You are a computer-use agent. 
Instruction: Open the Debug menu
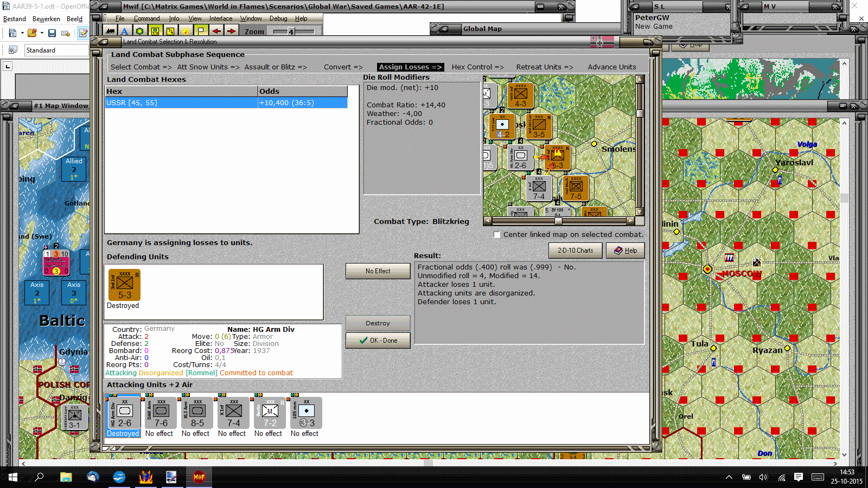[278, 18]
